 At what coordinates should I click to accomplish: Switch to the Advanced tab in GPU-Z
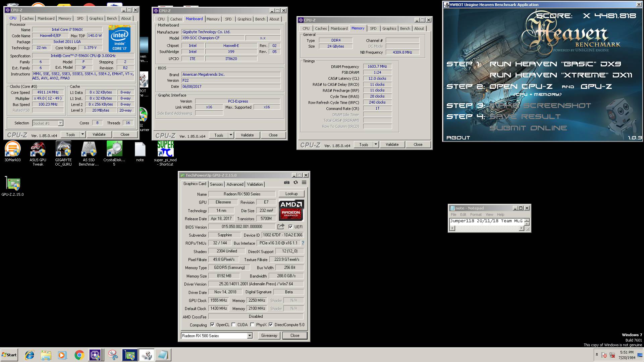[x=235, y=184]
